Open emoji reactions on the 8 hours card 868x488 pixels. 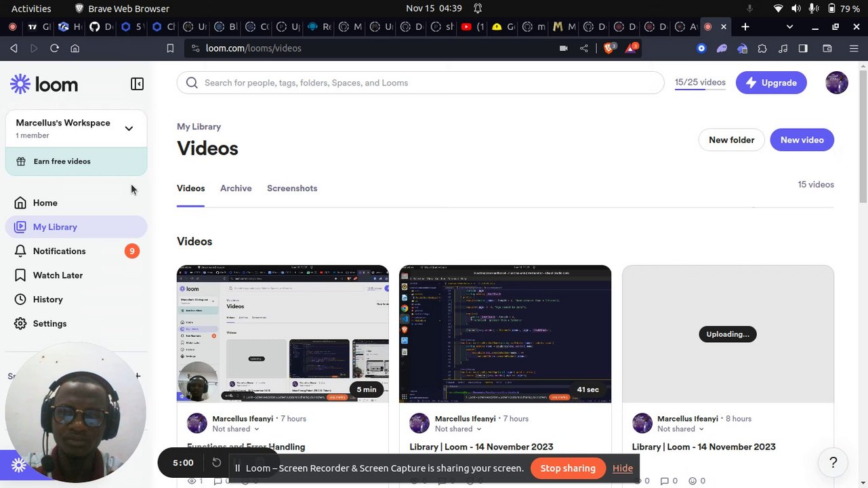tap(697, 481)
